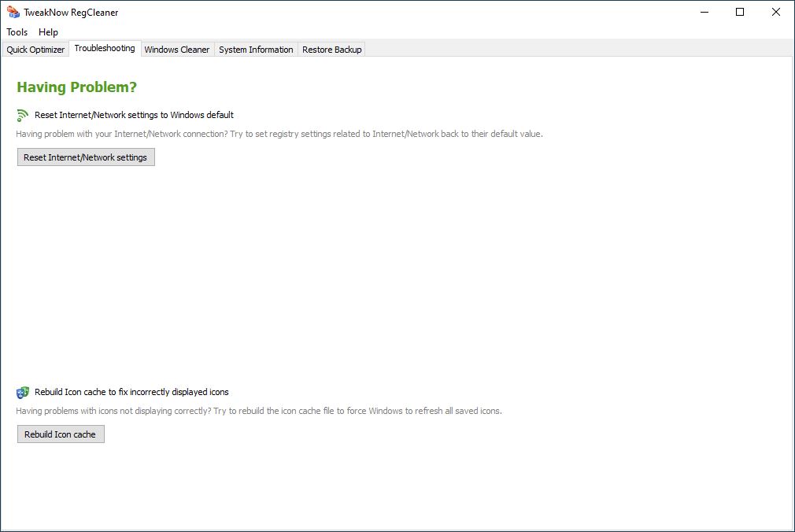795x532 pixels.
Task: Open the Tools menu
Action: click(x=17, y=32)
